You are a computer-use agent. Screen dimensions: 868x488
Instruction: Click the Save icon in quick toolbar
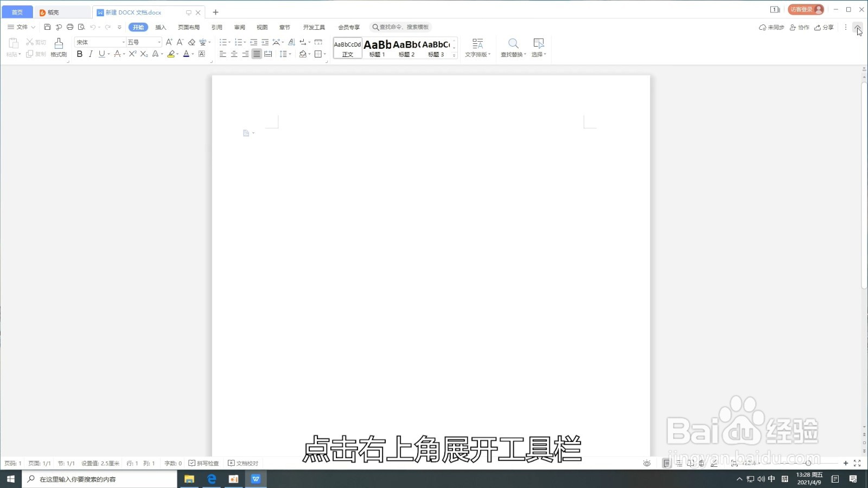coord(47,27)
